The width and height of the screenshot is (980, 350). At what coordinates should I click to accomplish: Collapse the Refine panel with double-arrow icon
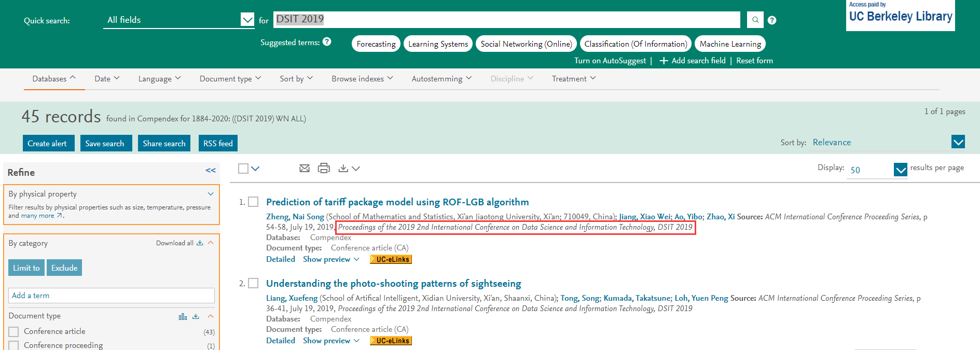click(x=210, y=171)
